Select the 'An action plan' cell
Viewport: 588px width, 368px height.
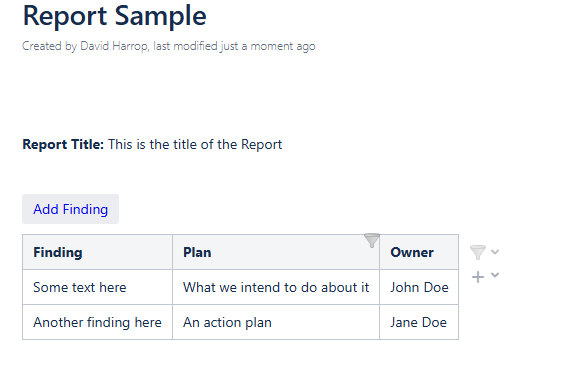(276, 322)
